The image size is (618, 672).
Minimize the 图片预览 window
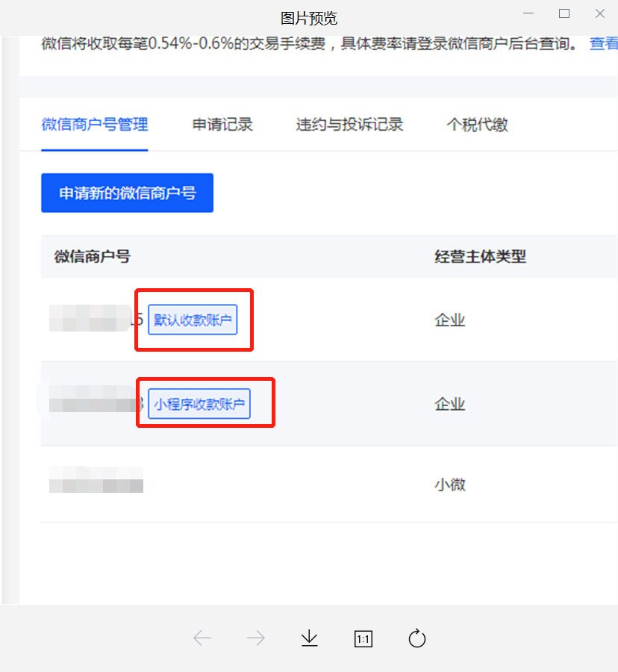(x=528, y=13)
